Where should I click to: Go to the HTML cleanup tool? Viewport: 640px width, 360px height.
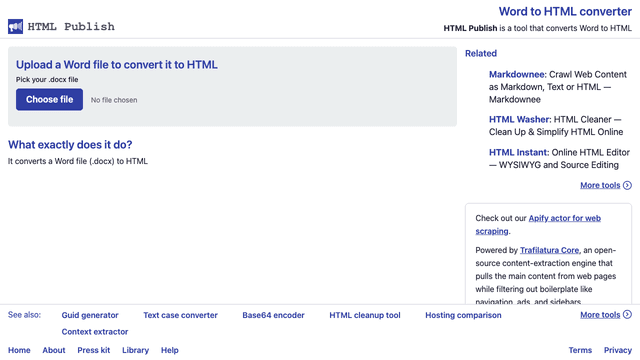click(365, 315)
